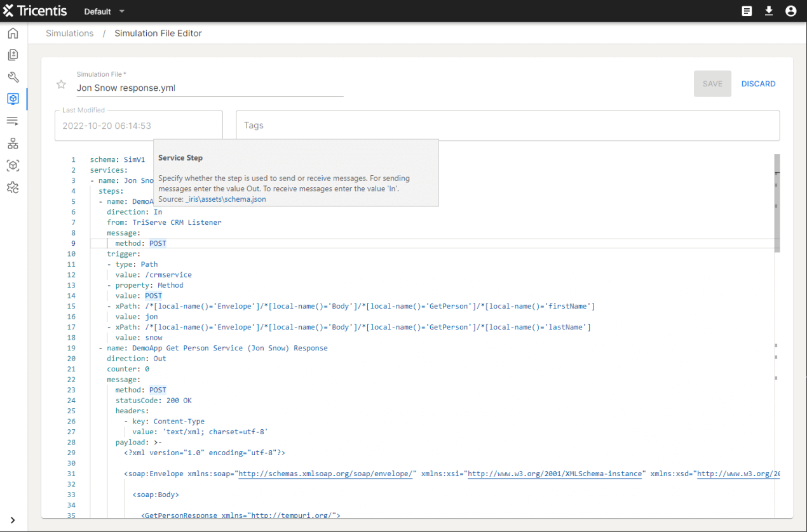
Task: Open the notes document icon in top bar
Action: tap(747, 11)
